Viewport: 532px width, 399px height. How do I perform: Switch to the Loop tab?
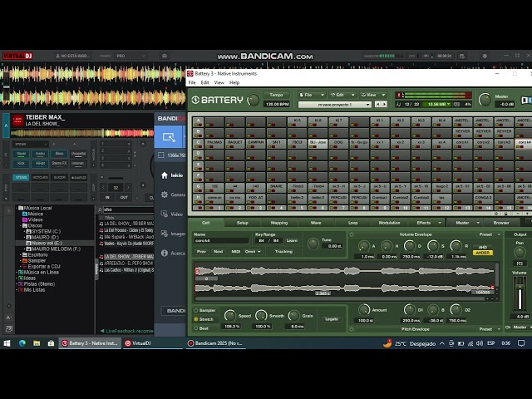(x=352, y=223)
